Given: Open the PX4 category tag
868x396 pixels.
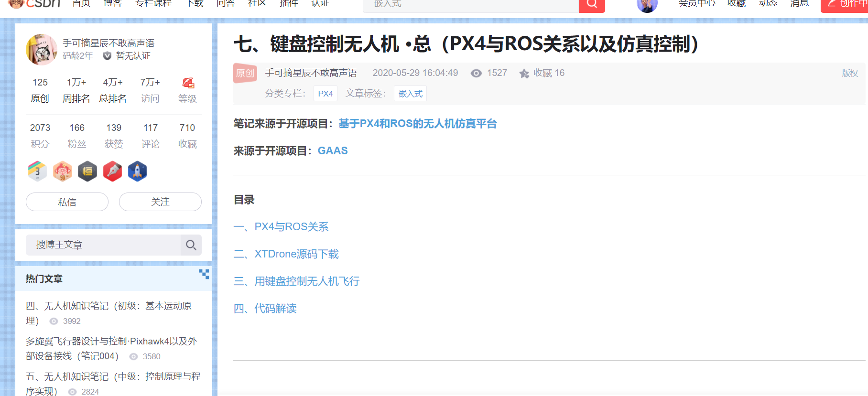Looking at the screenshot, I should tap(325, 94).
